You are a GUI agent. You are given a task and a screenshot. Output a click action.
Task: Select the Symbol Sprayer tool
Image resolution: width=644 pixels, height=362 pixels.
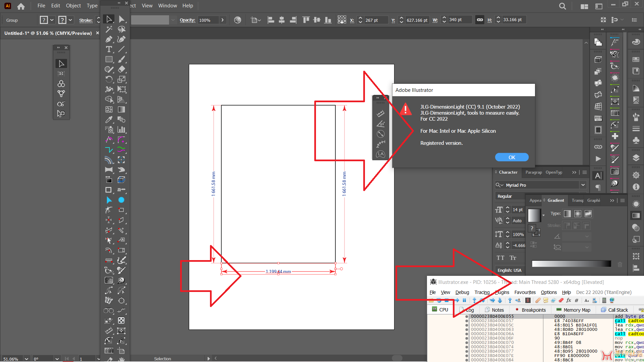pyautogui.click(x=109, y=130)
